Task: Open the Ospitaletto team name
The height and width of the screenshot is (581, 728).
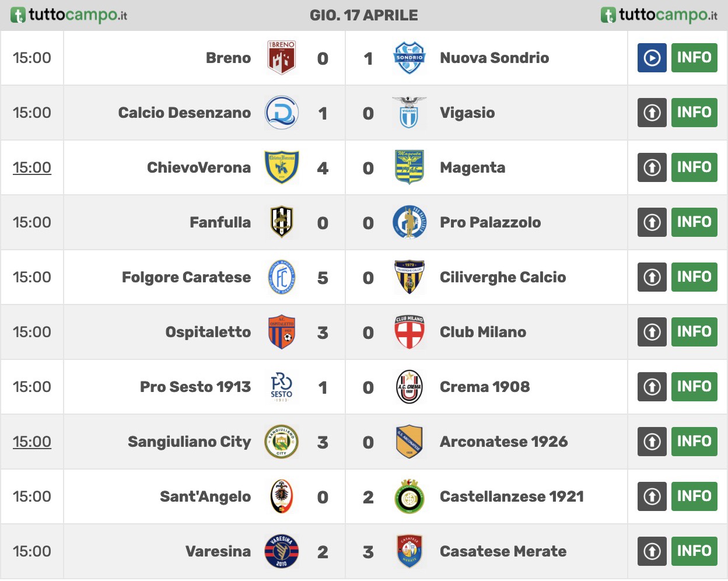Action: tap(208, 332)
